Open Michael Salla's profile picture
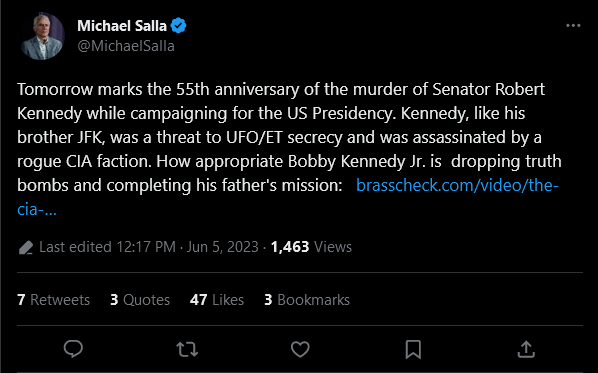 point(42,36)
